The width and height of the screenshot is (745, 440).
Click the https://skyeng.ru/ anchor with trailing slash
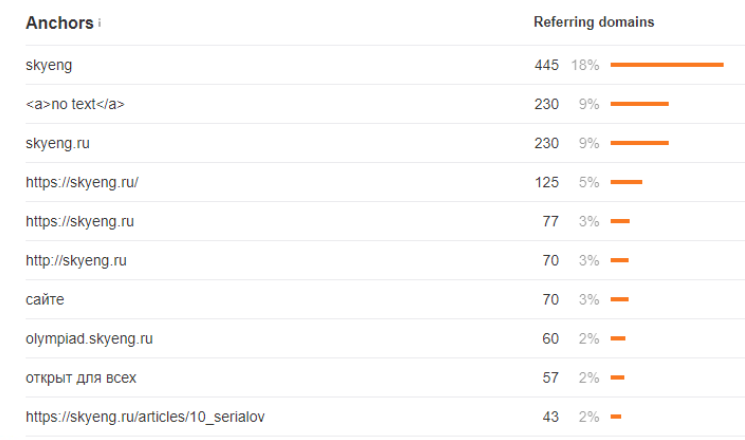tap(82, 182)
